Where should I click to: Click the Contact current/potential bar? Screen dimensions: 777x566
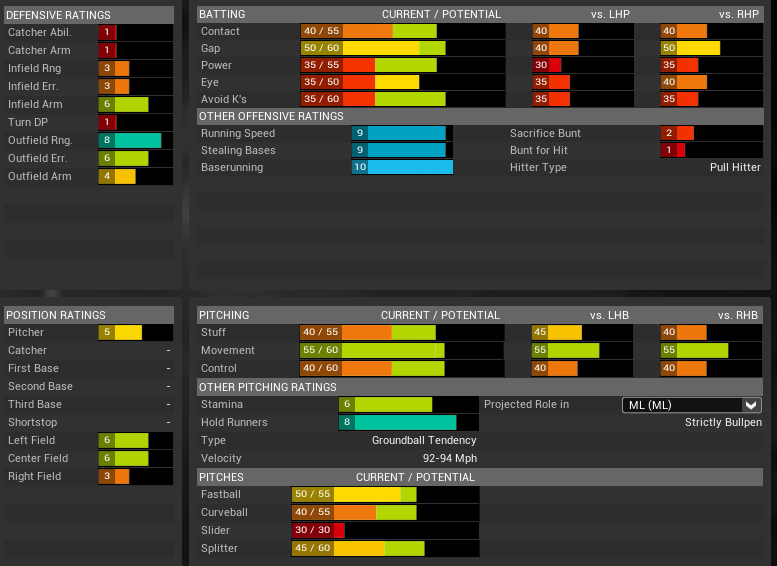(x=368, y=31)
